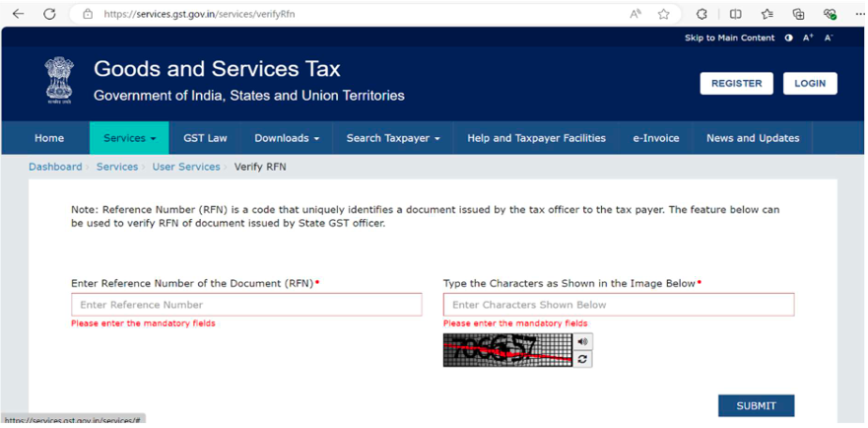Refresh the captcha image
The height and width of the screenshot is (428, 868).
pyautogui.click(x=582, y=359)
